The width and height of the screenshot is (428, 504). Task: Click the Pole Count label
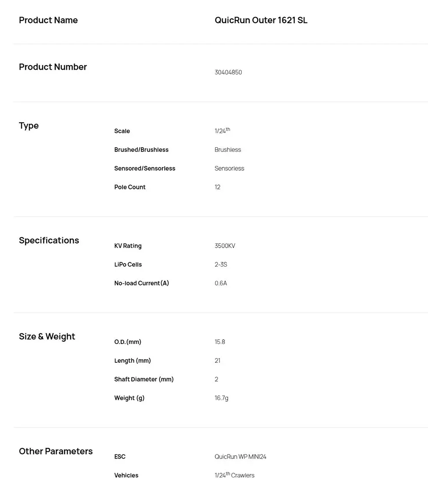pyautogui.click(x=130, y=187)
